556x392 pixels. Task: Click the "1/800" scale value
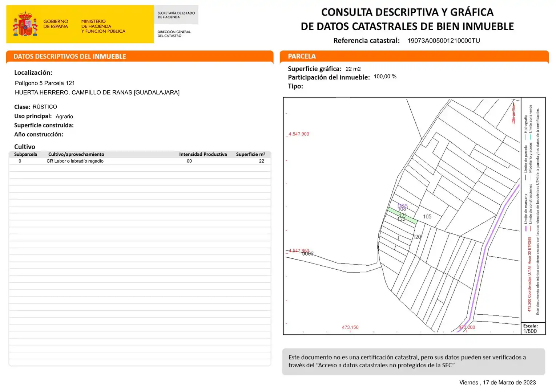tap(530, 331)
